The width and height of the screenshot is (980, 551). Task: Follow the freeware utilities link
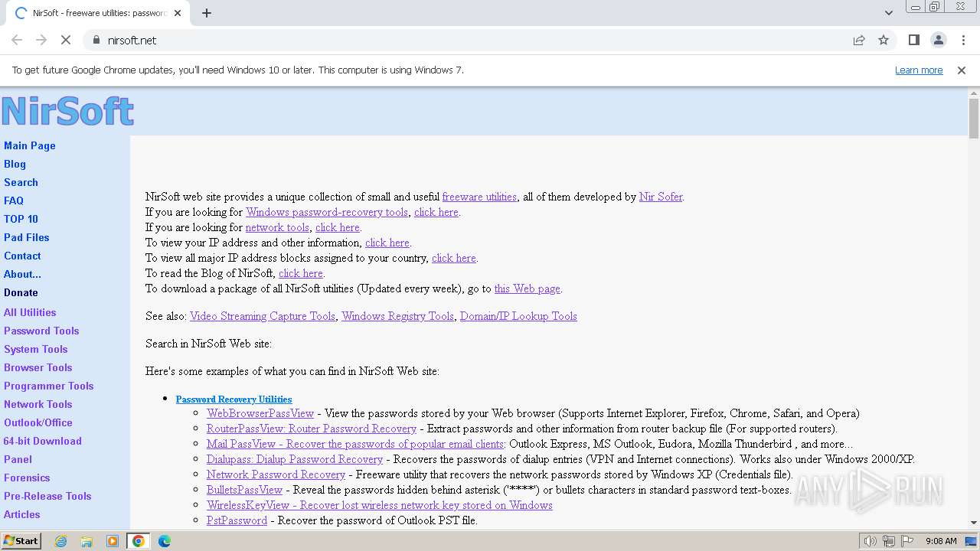click(479, 197)
